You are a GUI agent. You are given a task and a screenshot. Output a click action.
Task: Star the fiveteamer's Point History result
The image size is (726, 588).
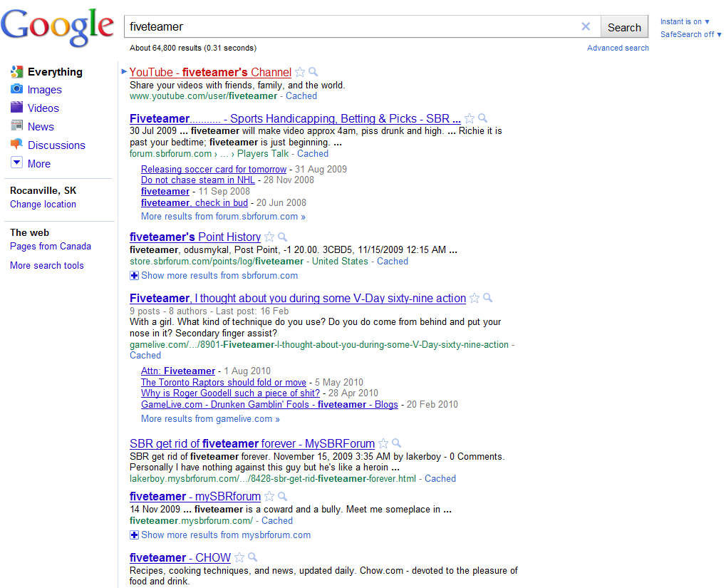[x=269, y=237]
